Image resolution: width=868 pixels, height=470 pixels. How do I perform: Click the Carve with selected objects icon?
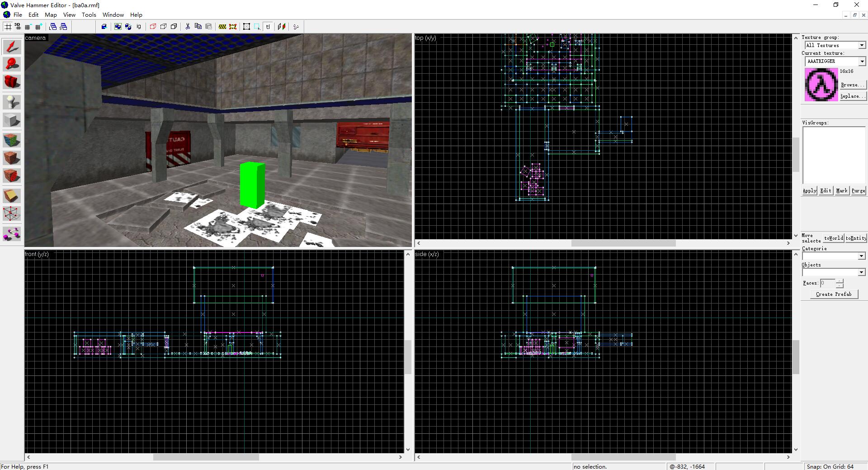[x=104, y=27]
